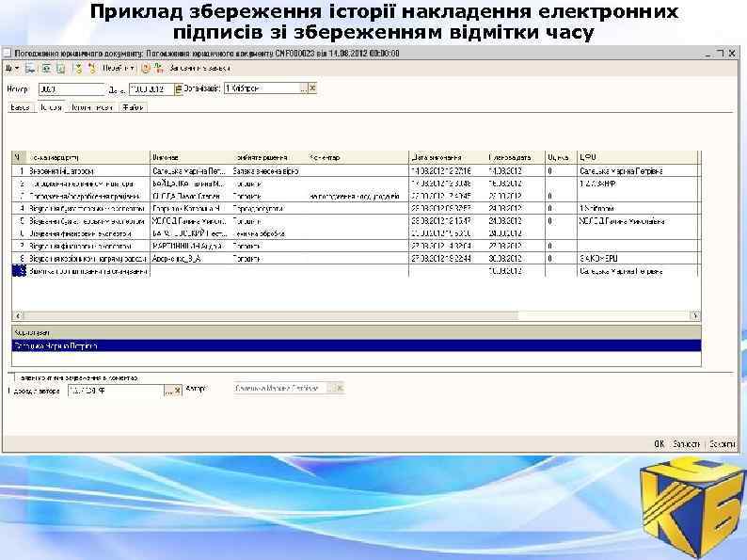Click the Виконав column header

tap(191, 157)
